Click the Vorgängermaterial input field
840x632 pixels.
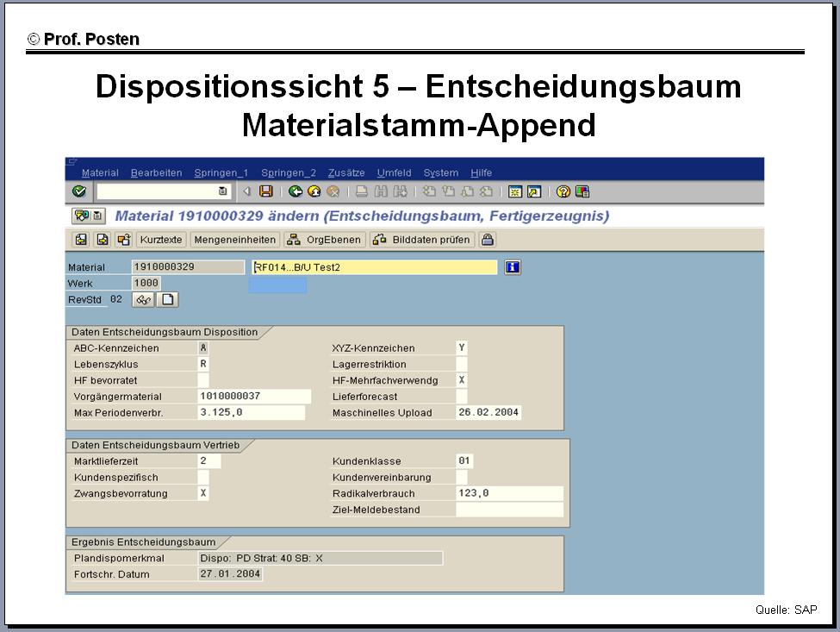tap(253, 397)
